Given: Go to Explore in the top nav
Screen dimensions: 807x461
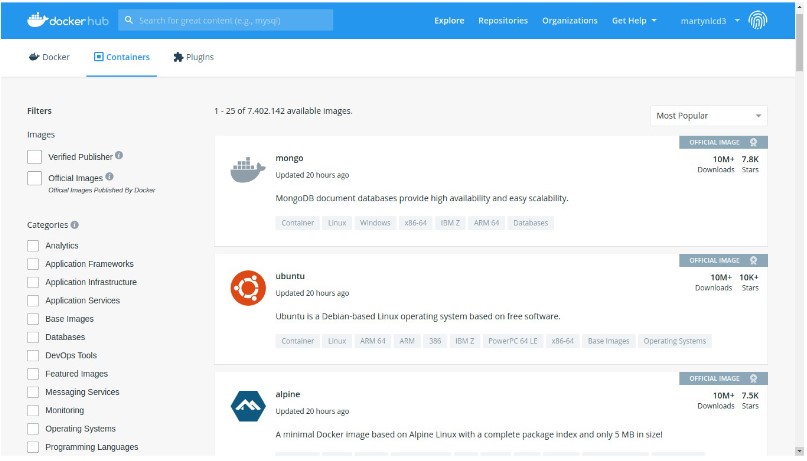Looking at the screenshot, I should pyautogui.click(x=449, y=21).
